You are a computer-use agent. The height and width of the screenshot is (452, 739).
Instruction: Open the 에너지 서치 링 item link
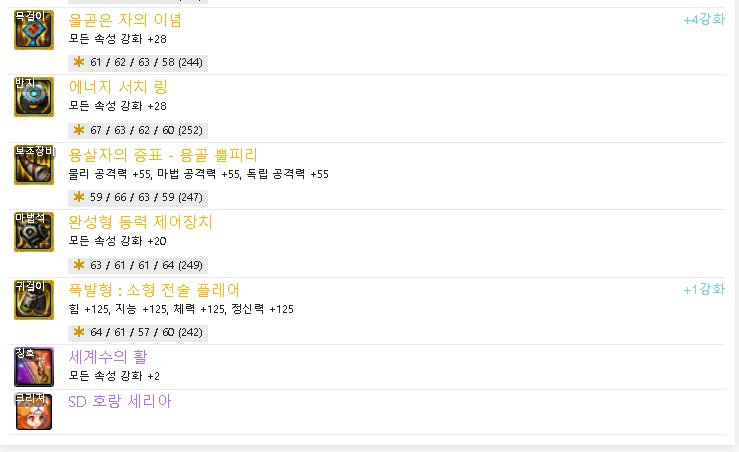pyautogui.click(x=118, y=87)
